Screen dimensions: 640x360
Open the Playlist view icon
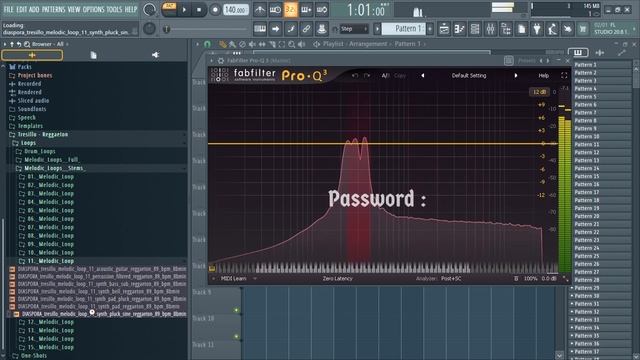click(444, 29)
